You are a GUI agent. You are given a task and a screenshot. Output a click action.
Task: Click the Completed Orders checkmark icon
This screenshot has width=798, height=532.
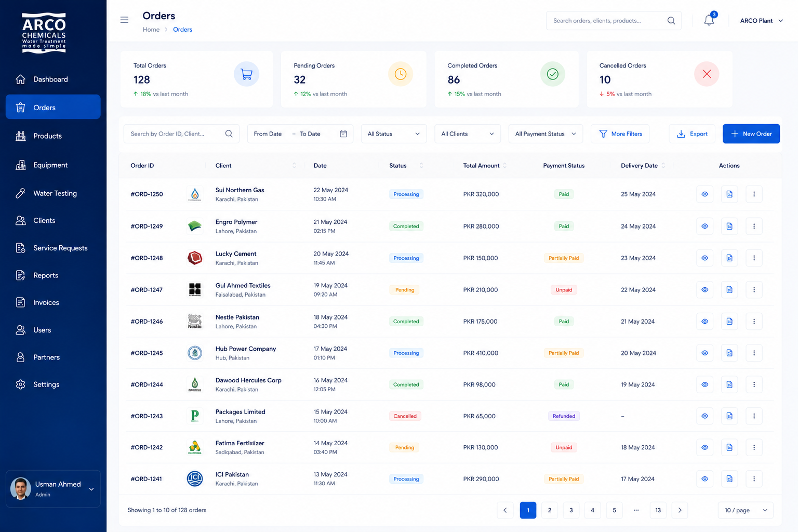[x=553, y=74]
